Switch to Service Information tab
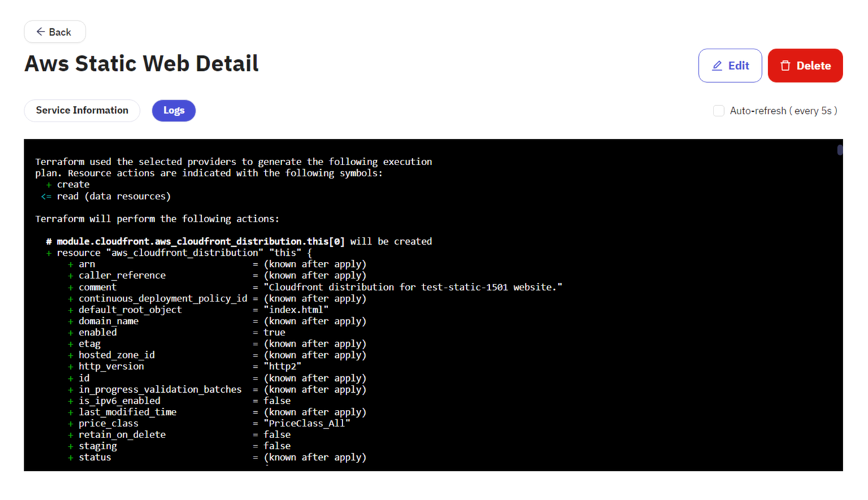Image resolution: width=868 pixels, height=500 pixels. tap(82, 111)
